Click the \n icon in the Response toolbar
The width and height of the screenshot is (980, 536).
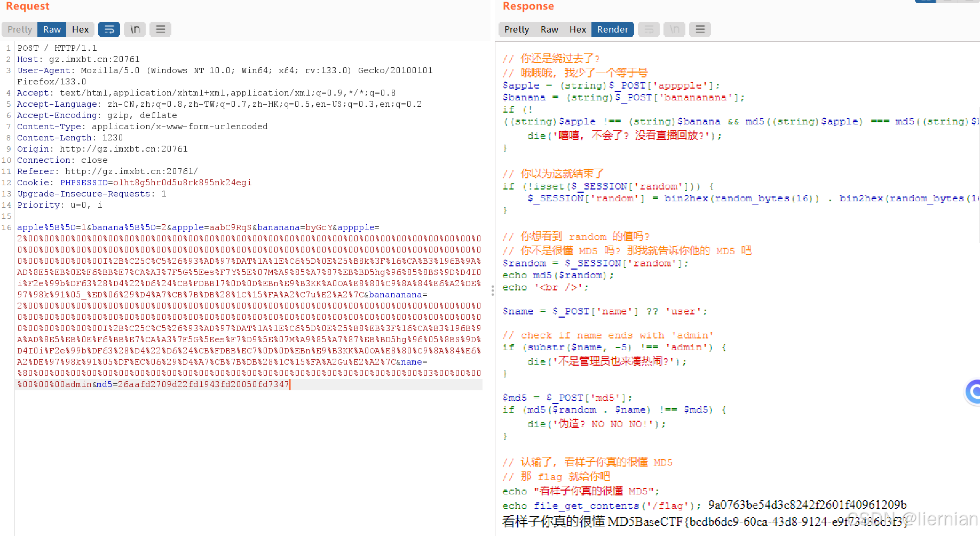[674, 29]
